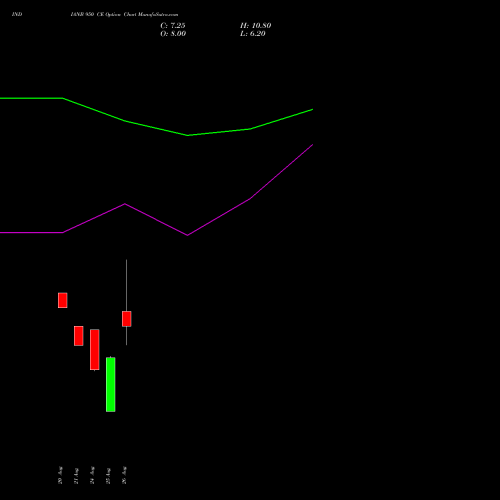Click the purple indicator line
The height and width of the screenshot is (500, 500).
[187, 235]
